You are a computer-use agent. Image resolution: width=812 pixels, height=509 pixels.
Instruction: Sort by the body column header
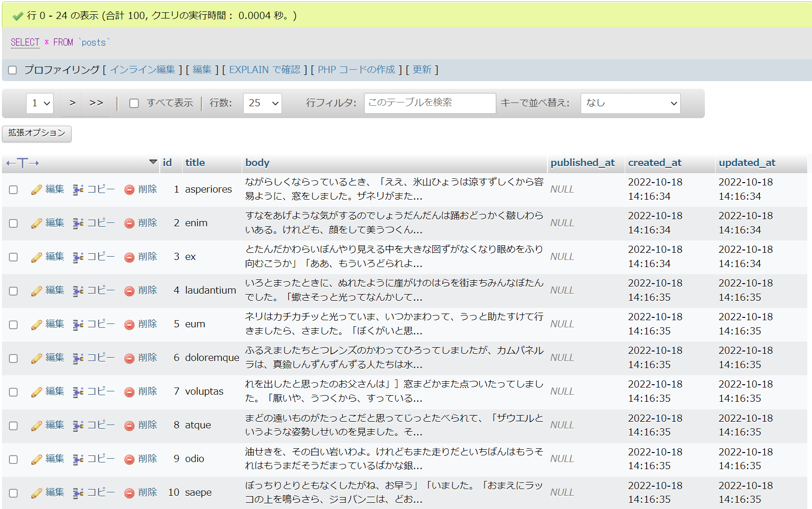[x=257, y=163]
